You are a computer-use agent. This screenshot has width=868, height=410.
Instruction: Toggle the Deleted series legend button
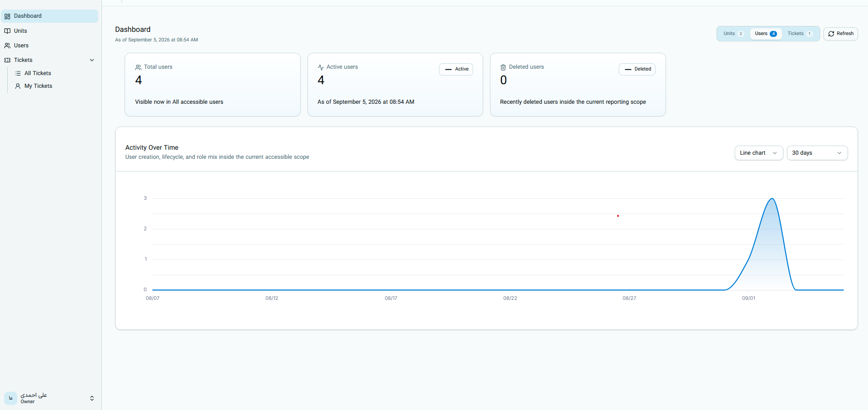coord(637,69)
